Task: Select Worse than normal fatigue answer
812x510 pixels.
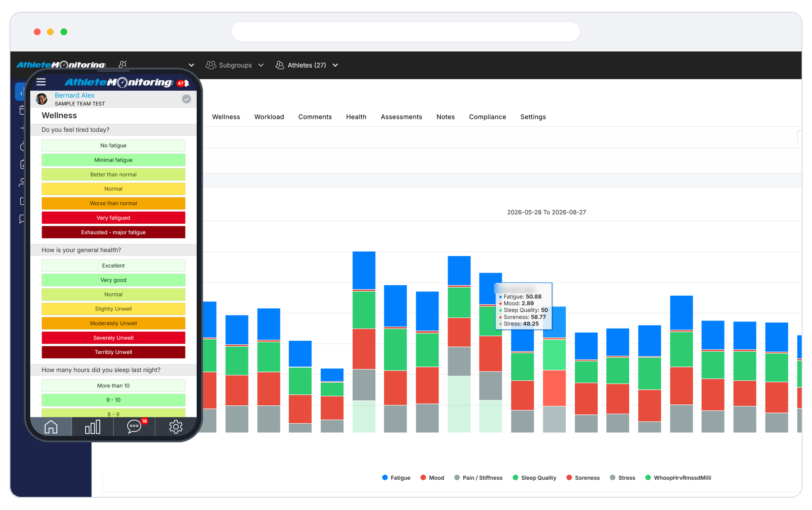Action: [x=113, y=203]
